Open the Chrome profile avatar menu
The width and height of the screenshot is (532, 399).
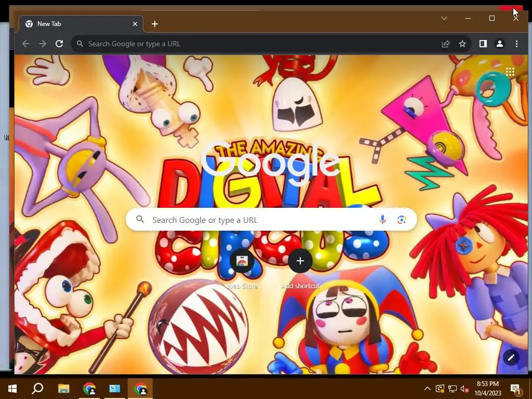click(500, 44)
